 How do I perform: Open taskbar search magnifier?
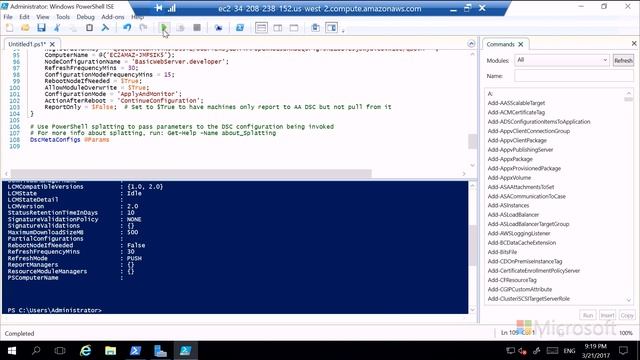coord(36,351)
